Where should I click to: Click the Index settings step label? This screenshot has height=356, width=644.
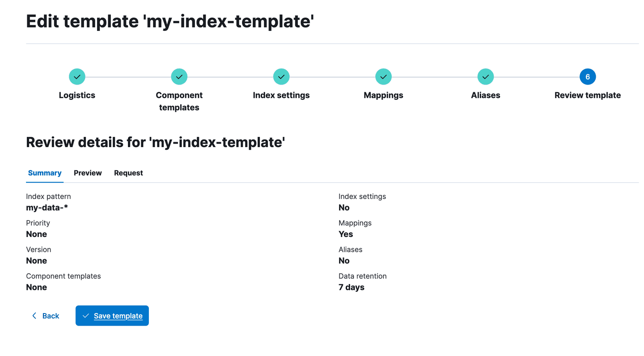pos(281,95)
